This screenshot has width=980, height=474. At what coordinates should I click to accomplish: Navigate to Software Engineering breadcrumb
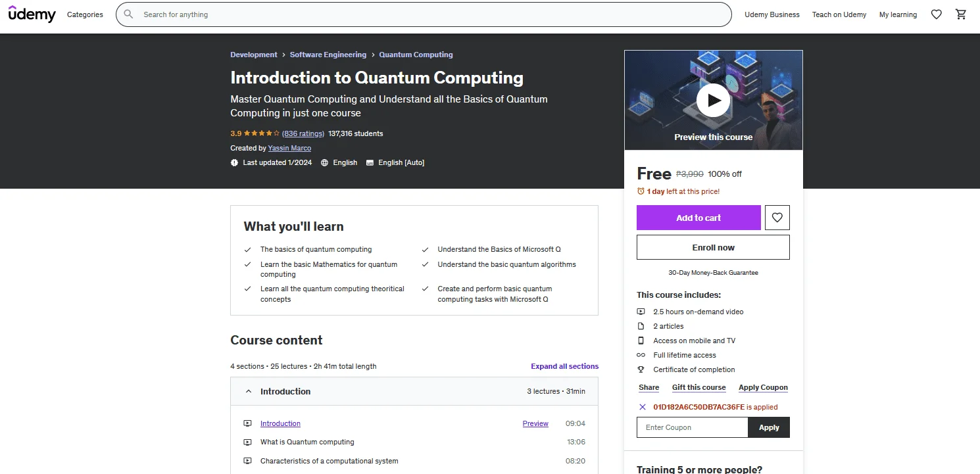click(328, 55)
